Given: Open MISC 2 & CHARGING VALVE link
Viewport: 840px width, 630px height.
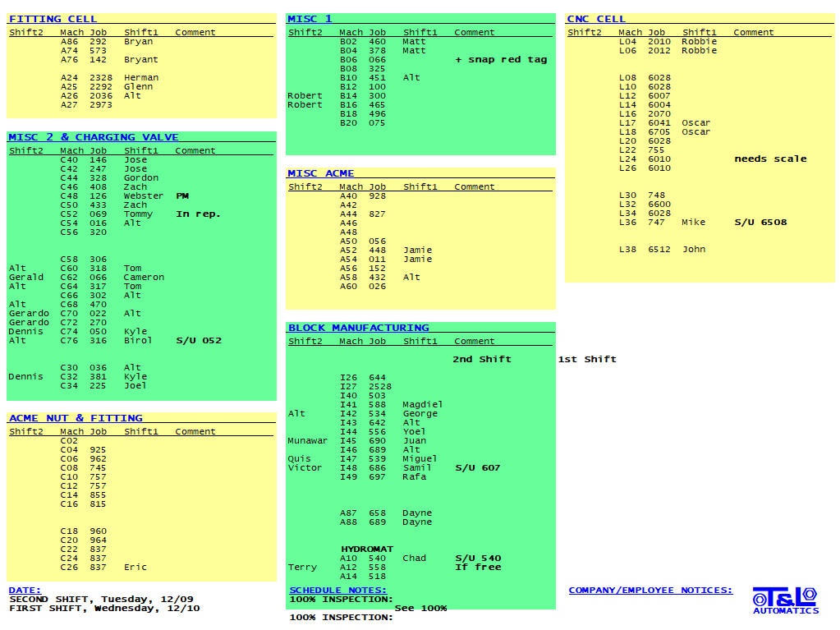Looking at the screenshot, I should tap(93, 137).
